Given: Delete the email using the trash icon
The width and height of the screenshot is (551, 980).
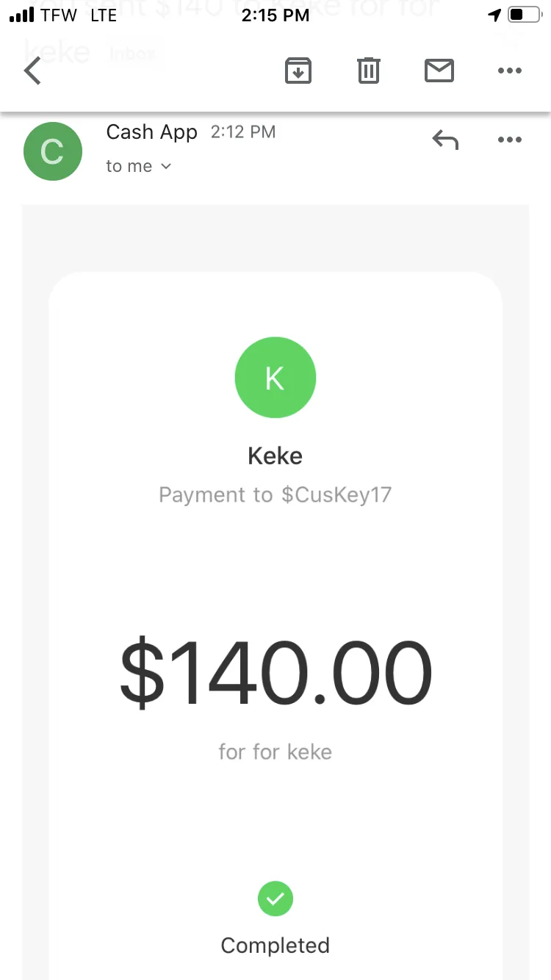Looking at the screenshot, I should pos(368,71).
